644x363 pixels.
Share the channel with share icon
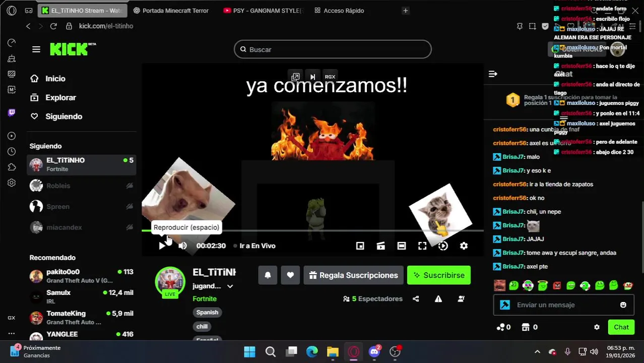(x=416, y=298)
